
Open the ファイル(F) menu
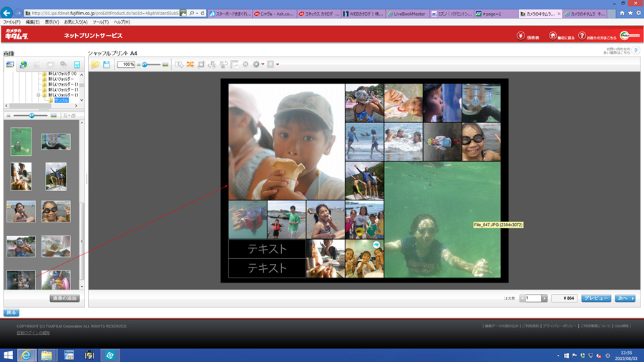[11, 22]
